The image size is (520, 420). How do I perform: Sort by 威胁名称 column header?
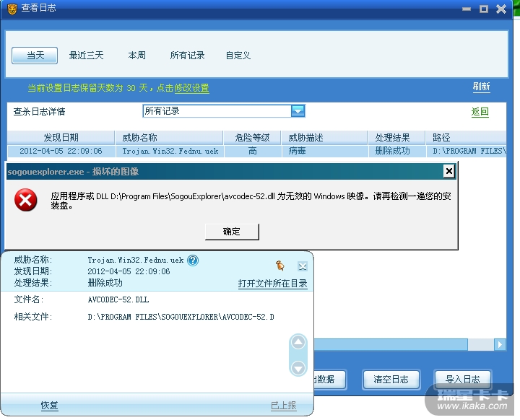click(169, 138)
